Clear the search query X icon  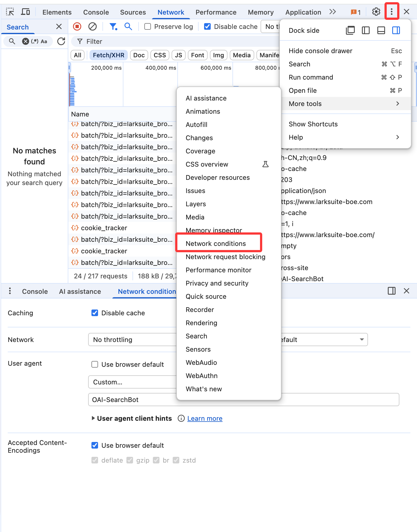coord(26,41)
